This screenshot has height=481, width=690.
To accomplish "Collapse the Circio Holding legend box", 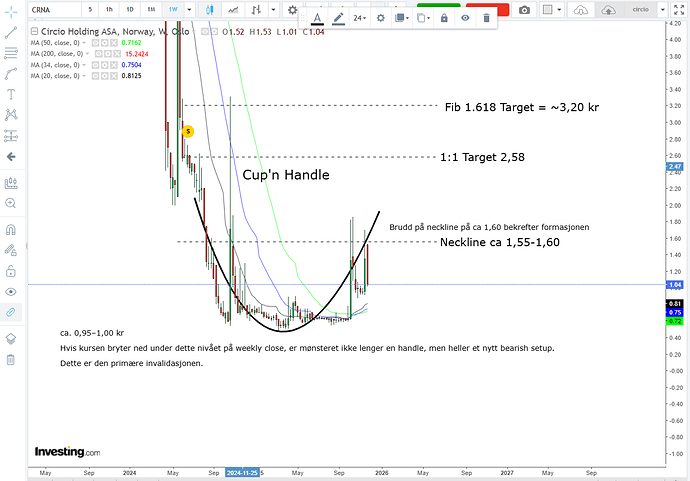I will pyautogui.click(x=34, y=32).
